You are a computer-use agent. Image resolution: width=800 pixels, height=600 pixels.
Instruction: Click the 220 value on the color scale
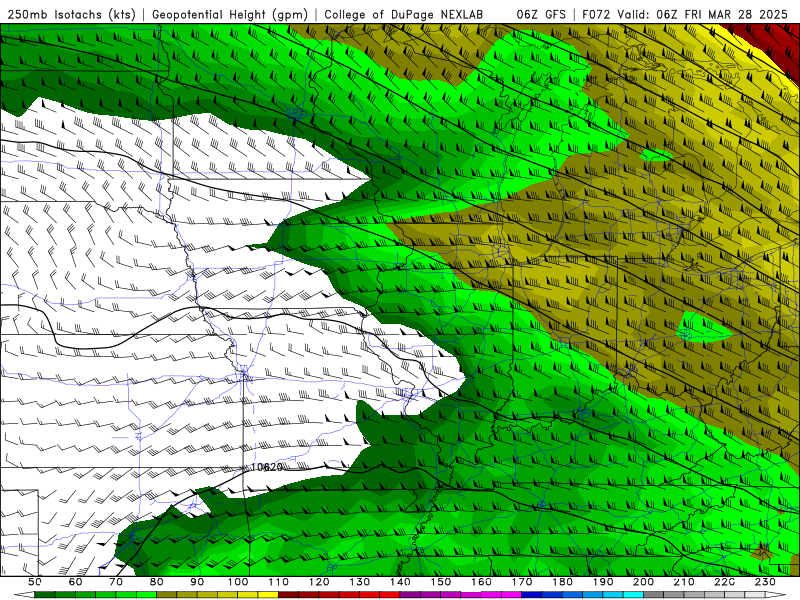(x=725, y=582)
